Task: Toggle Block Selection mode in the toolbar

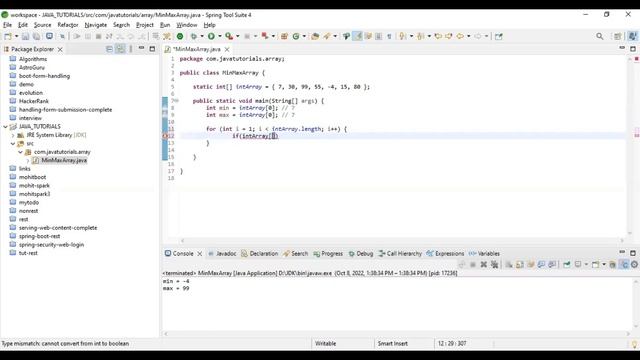Action: (378, 36)
